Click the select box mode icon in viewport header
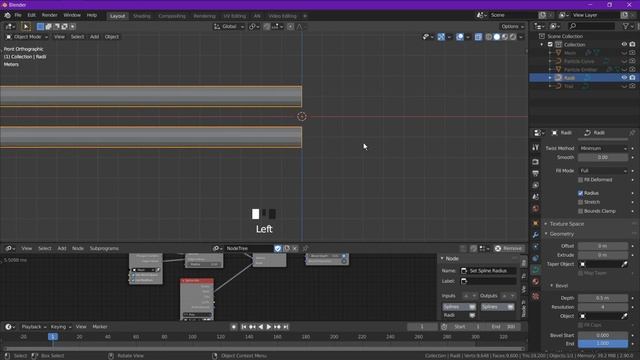640x360 pixels. click(40, 27)
